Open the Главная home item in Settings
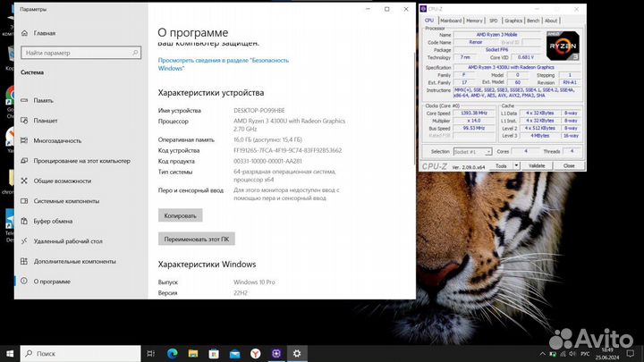The height and width of the screenshot is (362, 644). click(38, 33)
